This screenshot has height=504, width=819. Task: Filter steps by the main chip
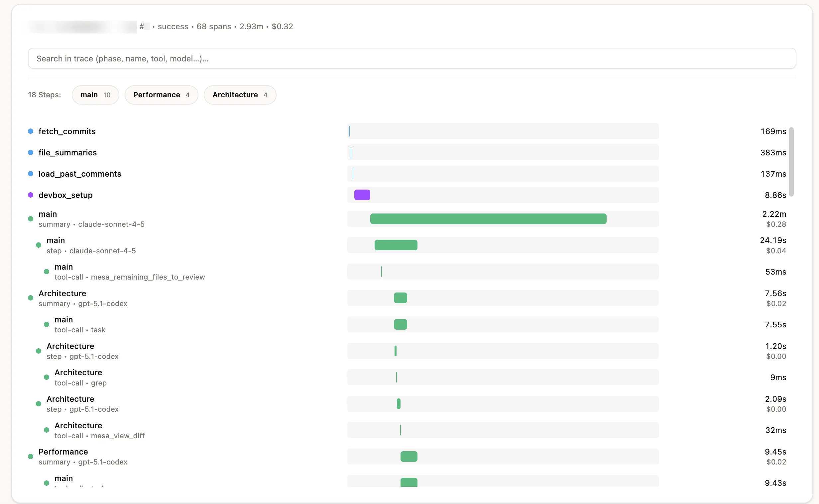(x=95, y=95)
